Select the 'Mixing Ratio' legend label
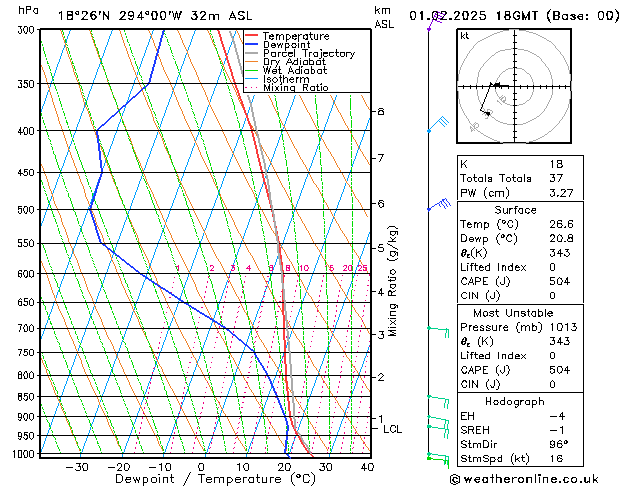Image resolution: width=629 pixels, height=486 pixels. tap(296, 87)
